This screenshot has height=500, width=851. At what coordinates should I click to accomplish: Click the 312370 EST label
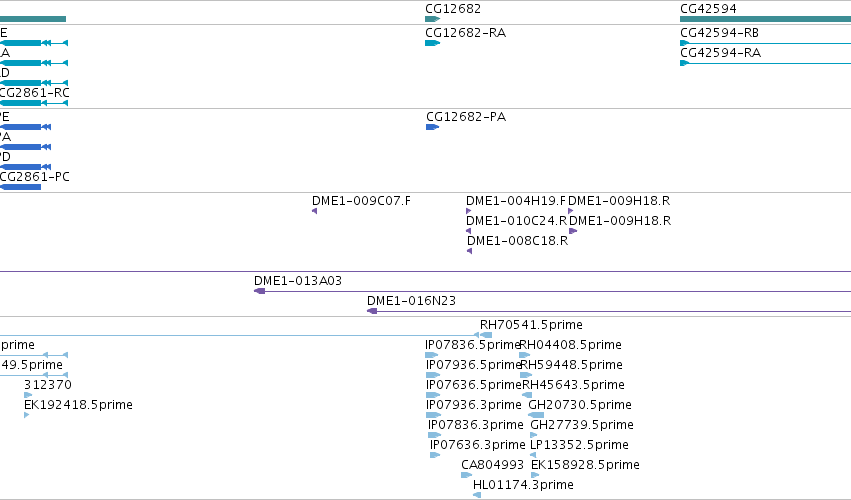pos(48,385)
